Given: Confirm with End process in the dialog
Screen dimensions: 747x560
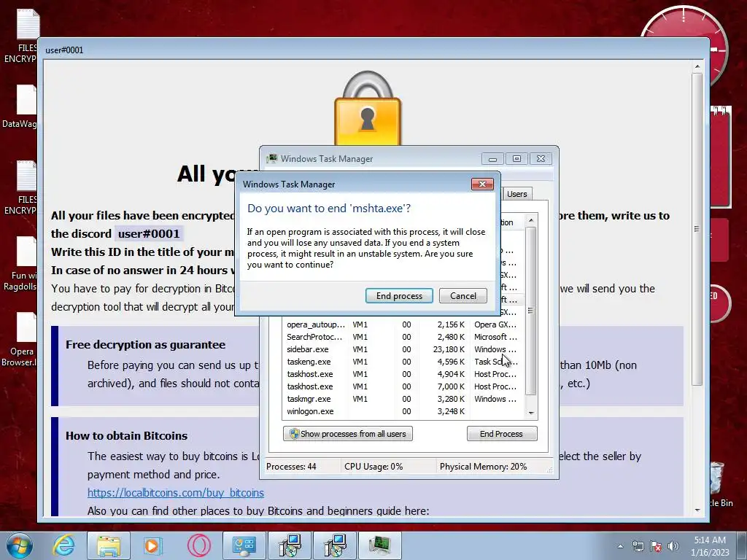Looking at the screenshot, I should 399,296.
